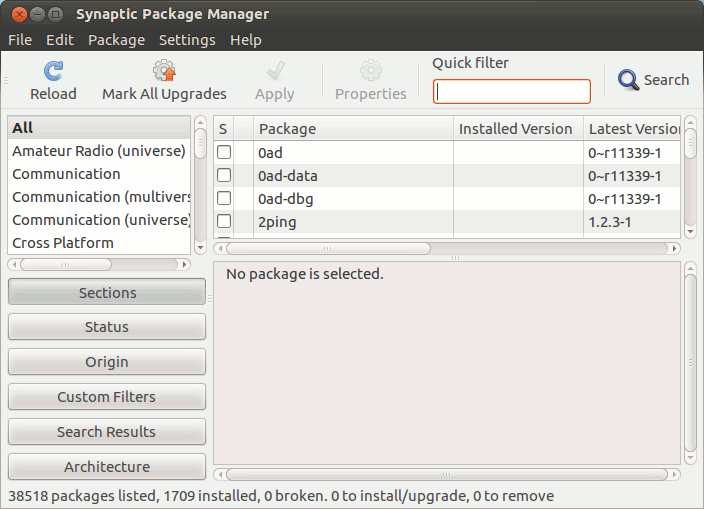Click the toolbar drag handle grip

(x=5, y=80)
